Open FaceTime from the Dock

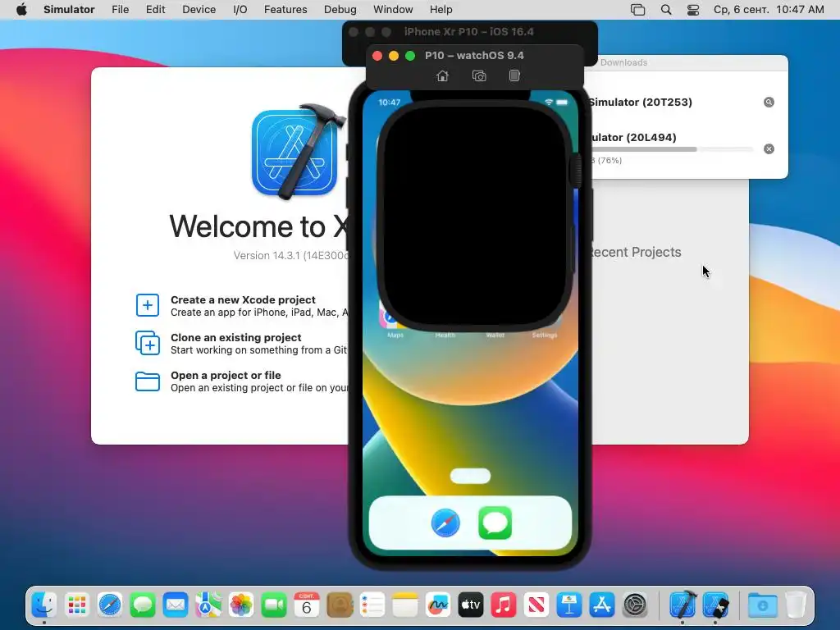pos(274,605)
